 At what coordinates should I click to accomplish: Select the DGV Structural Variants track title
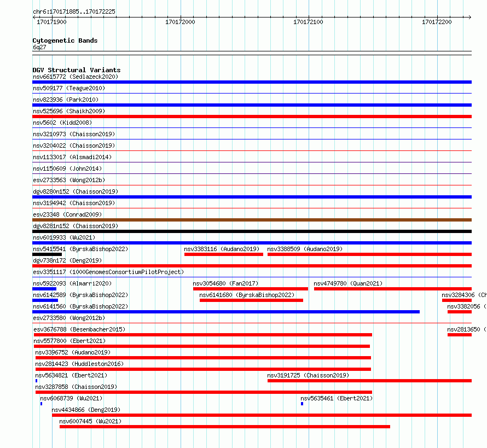click(x=77, y=70)
